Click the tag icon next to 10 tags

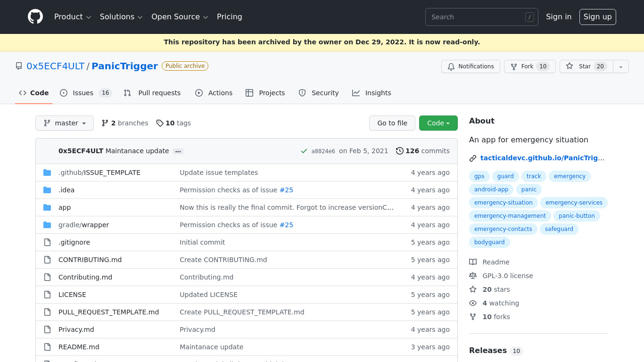point(160,123)
